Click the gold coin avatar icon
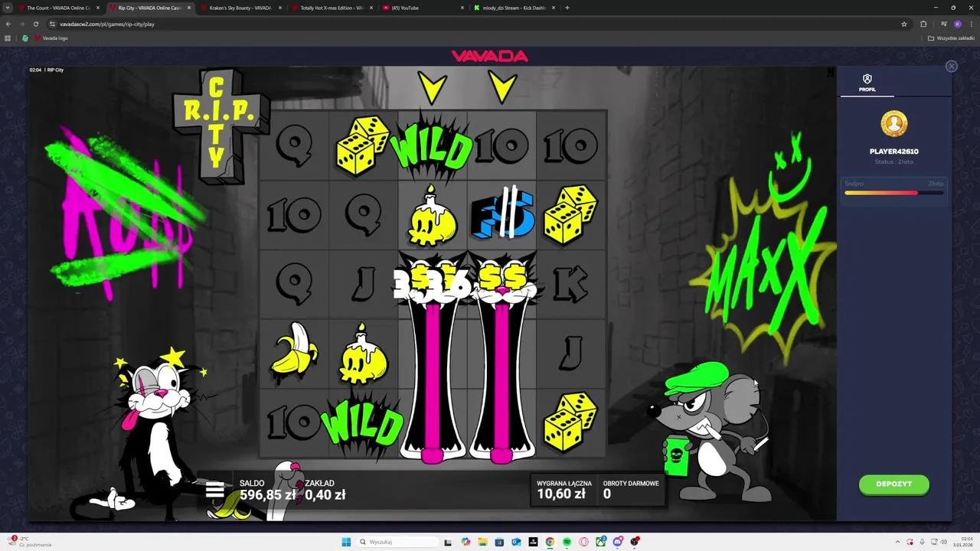980x551 pixels. 893,123
